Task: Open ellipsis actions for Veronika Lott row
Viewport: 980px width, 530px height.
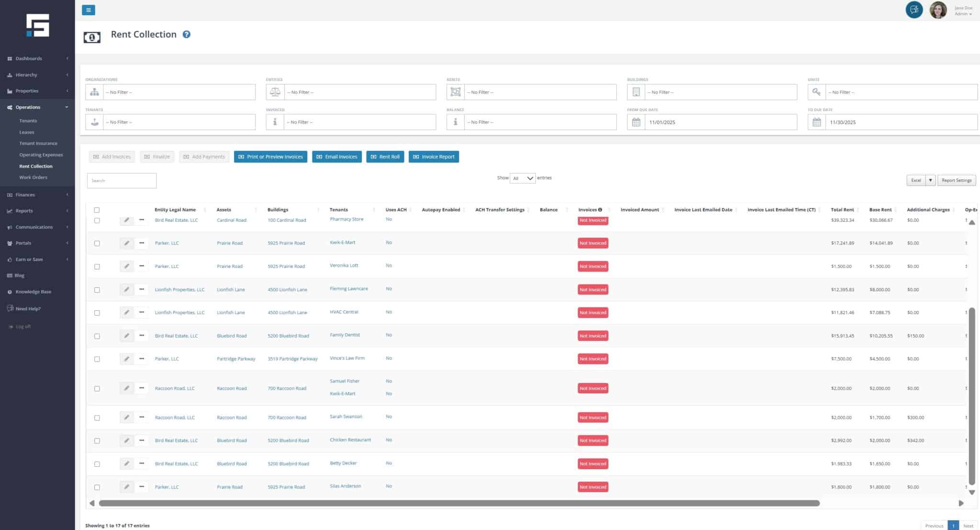Action: (142, 266)
